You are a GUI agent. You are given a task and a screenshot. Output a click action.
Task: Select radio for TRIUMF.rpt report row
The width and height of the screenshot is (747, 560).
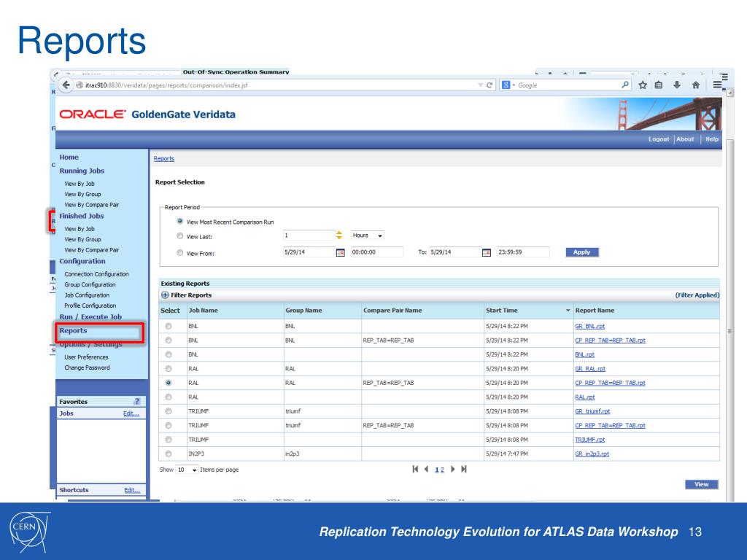point(169,440)
